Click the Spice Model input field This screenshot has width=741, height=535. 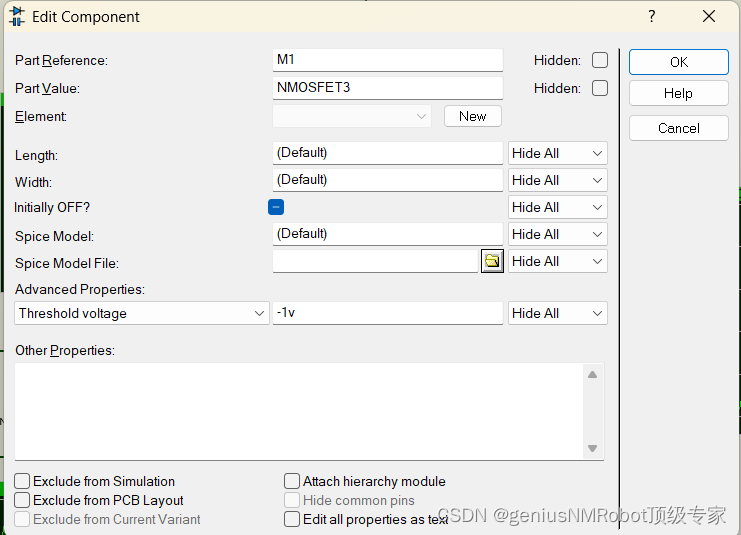coord(388,234)
